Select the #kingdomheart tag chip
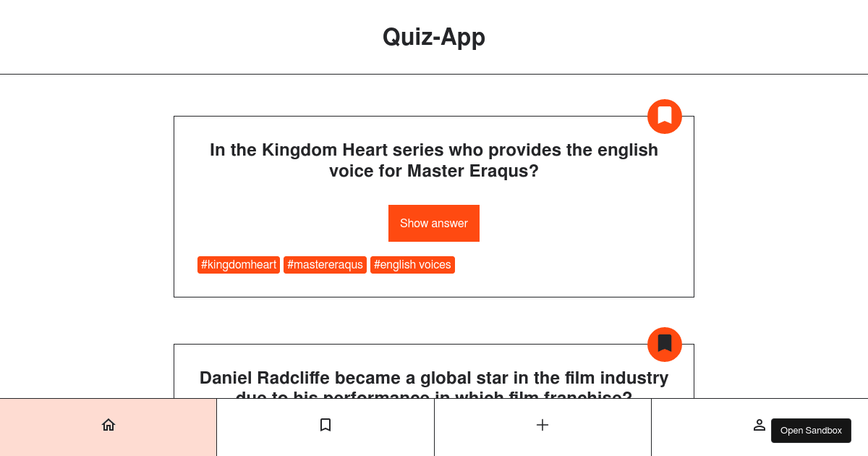The height and width of the screenshot is (456, 868). tap(239, 264)
